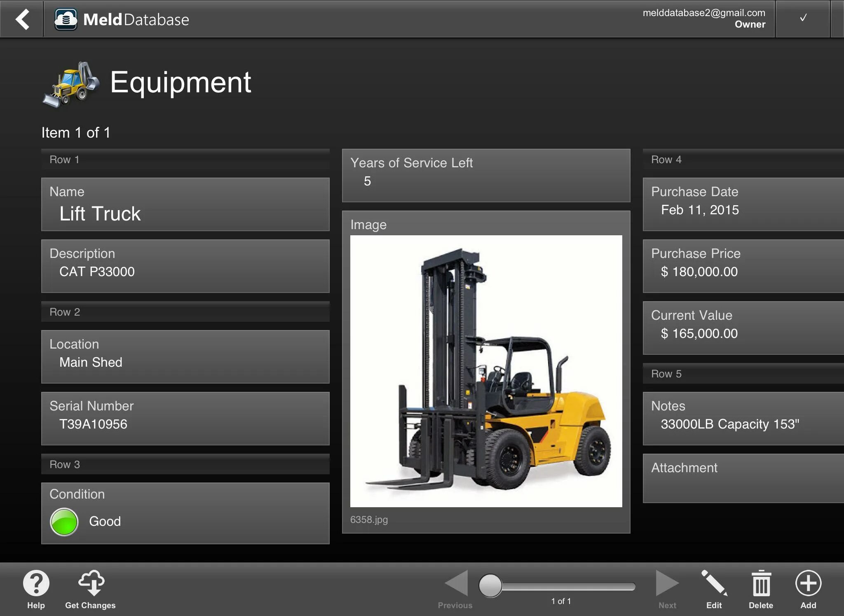Click the Row 2 section header
Image resolution: width=844 pixels, height=616 pixels.
(x=185, y=312)
